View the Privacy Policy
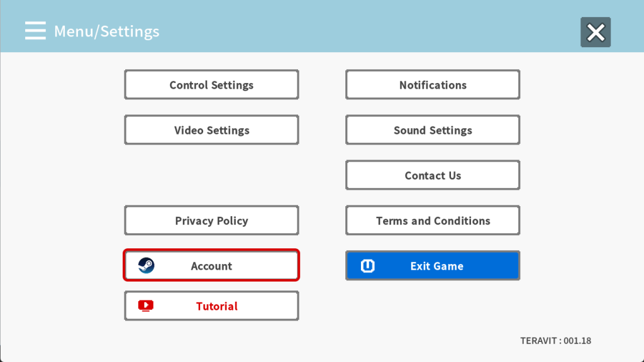This screenshot has height=362, width=644. tap(211, 221)
